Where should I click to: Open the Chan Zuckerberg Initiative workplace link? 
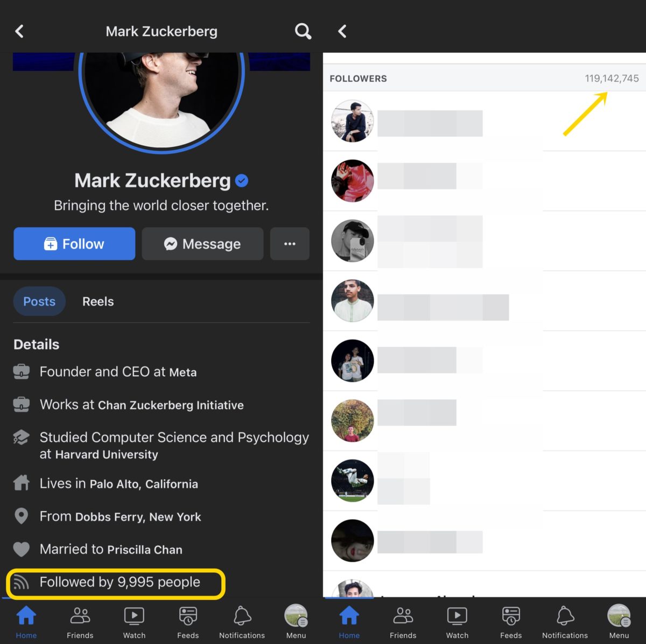[x=171, y=405]
